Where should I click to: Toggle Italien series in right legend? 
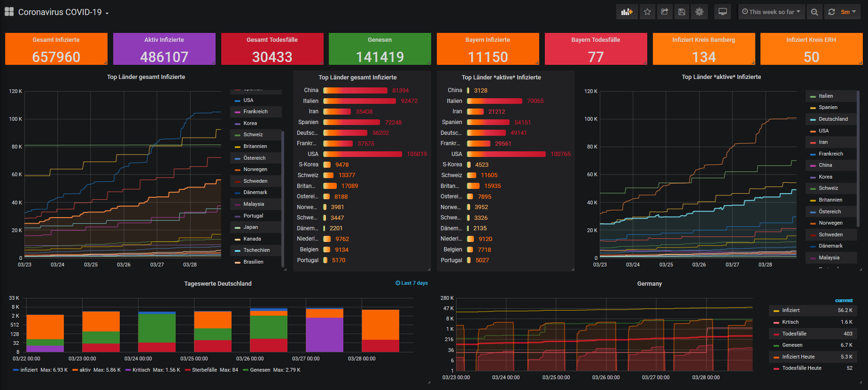(826, 96)
